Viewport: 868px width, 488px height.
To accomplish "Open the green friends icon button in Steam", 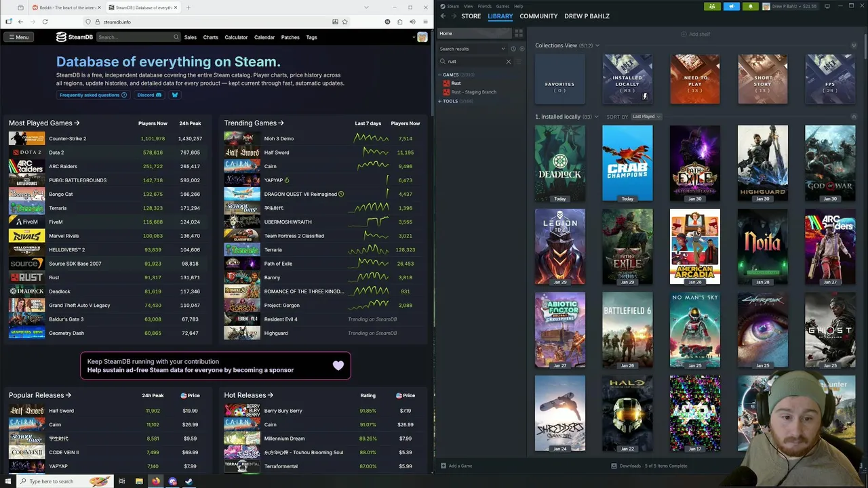I will (712, 6).
